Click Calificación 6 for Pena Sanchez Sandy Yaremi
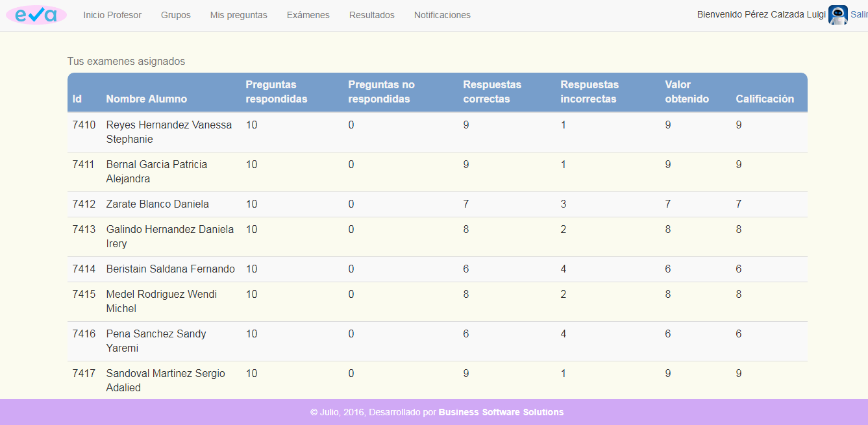Screen dimensions: 868x425 tap(738, 334)
